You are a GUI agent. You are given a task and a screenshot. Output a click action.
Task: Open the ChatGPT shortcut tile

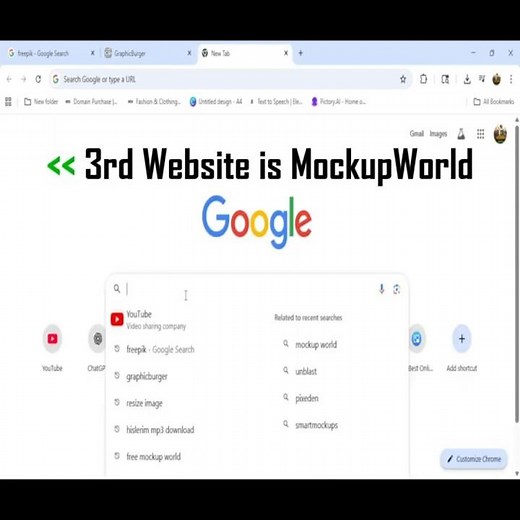coord(96,347)
